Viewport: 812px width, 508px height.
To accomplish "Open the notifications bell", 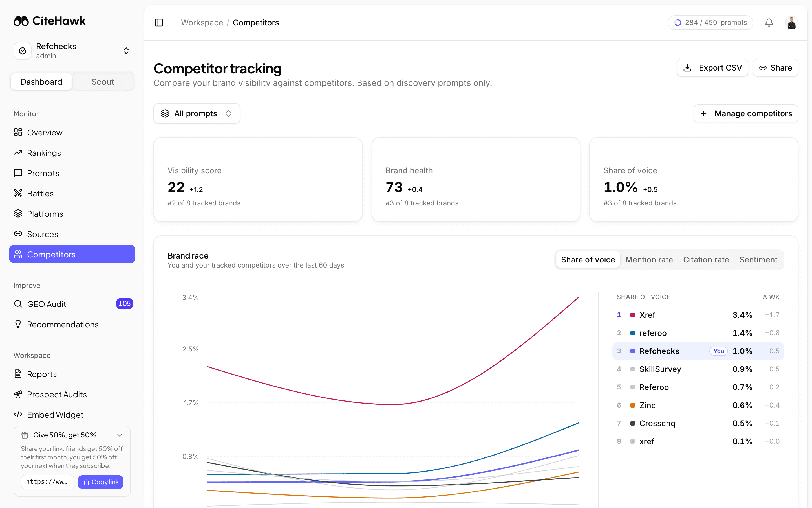I will [769, 23].
